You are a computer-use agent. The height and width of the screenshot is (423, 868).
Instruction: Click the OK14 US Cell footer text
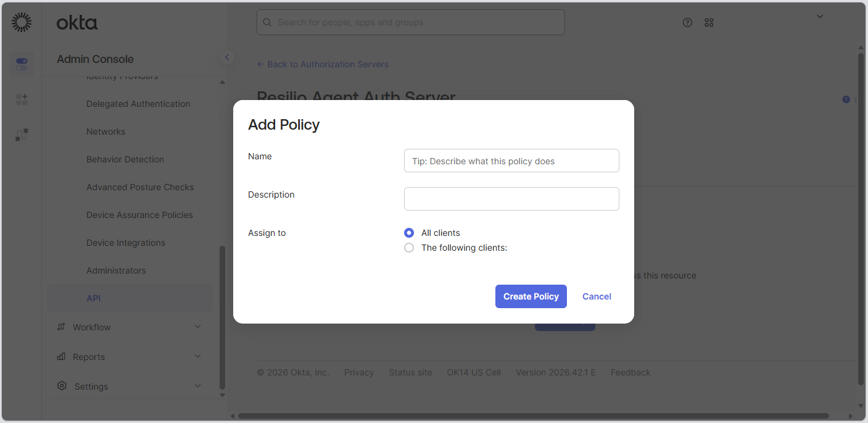pos(474,372)
